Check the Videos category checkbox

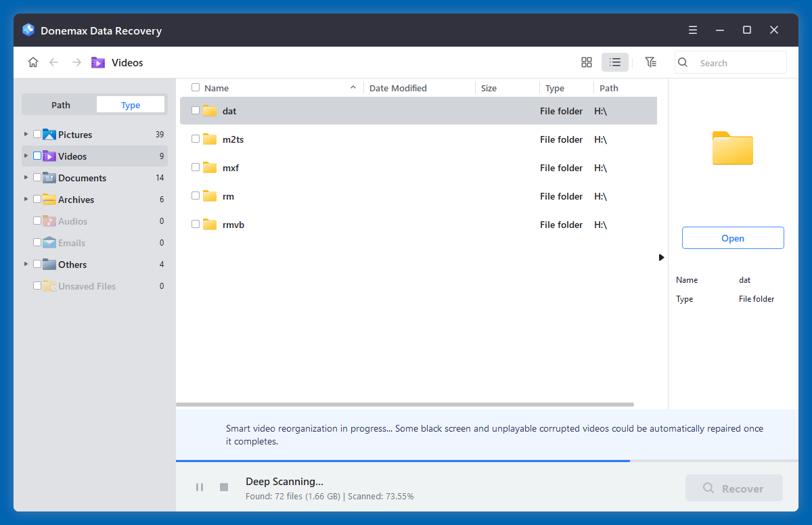point(37,156)
